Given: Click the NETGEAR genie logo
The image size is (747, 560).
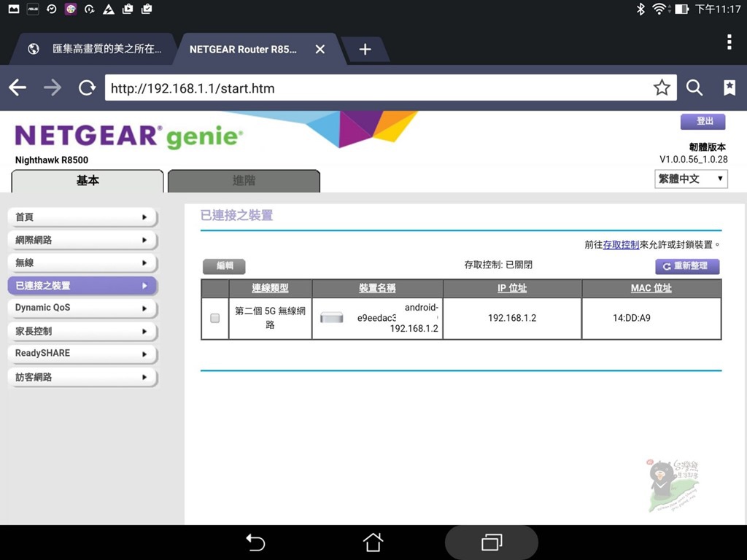Looking at the screenshot, I should point(128,136).
